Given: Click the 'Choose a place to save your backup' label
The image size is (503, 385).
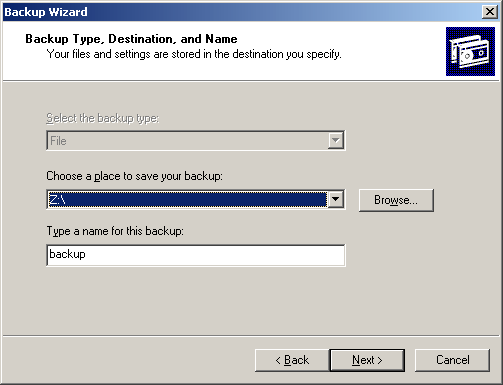Looking at the screenshot, I should 134,176.
